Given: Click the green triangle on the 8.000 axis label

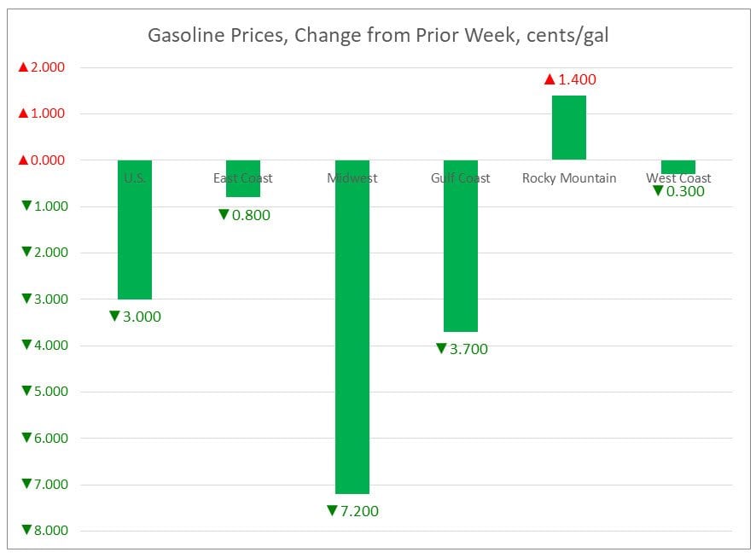Looking at the screenshot, I should (x=26, y=531).
